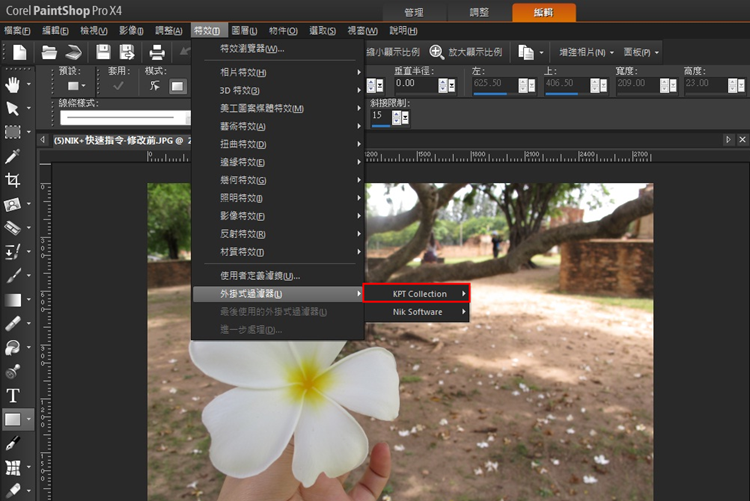Select the Text tool
This screenshot has height=501, width=750.
[x=12, y=396]
